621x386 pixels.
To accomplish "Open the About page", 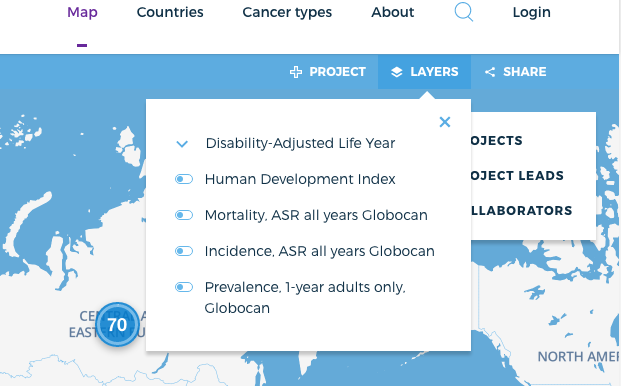I will pos(392,12).
